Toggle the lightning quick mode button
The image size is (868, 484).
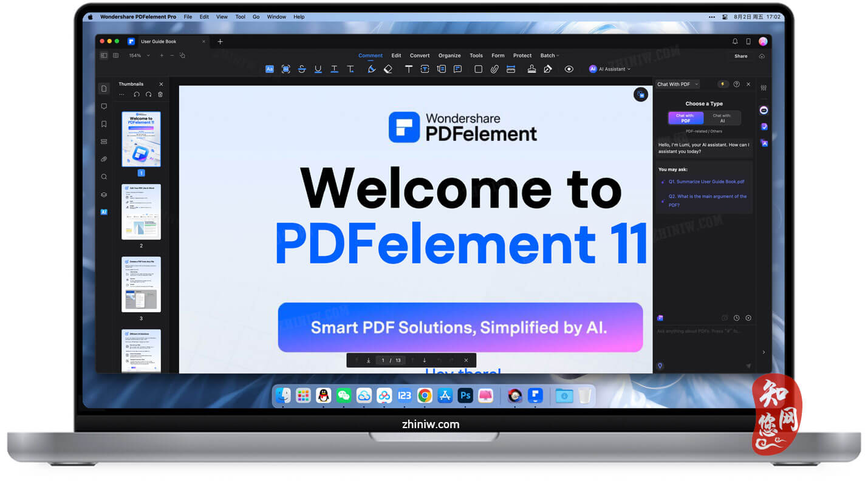723,84
